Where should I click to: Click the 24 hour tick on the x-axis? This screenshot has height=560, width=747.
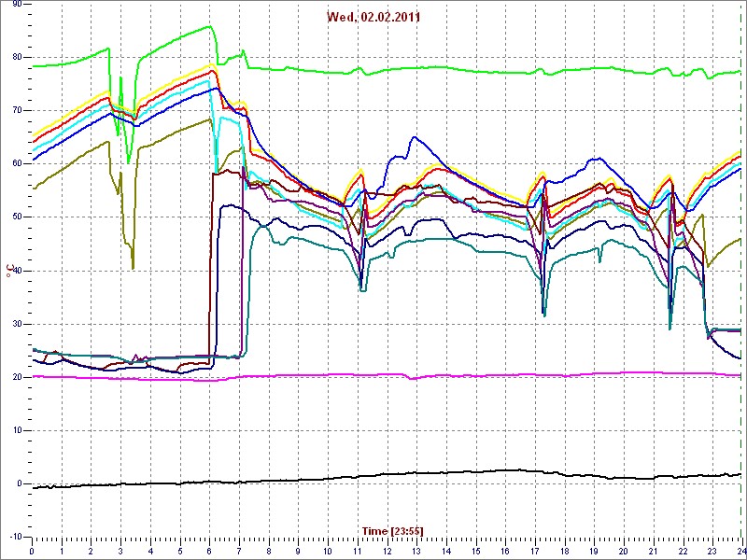(x=740, y=551)
